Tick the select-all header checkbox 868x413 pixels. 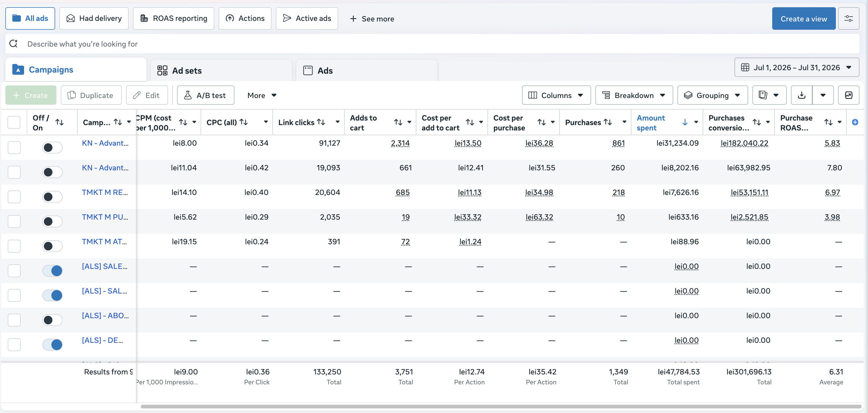coord(14,122)
